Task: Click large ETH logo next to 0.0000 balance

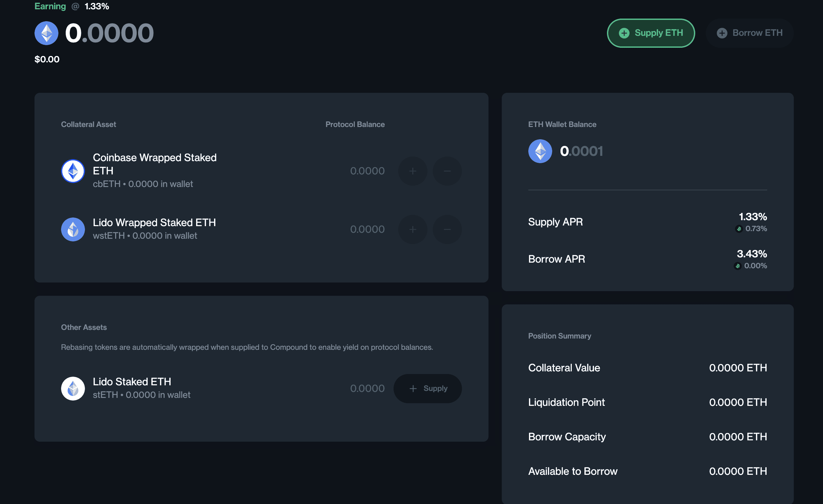Action: 46,33
